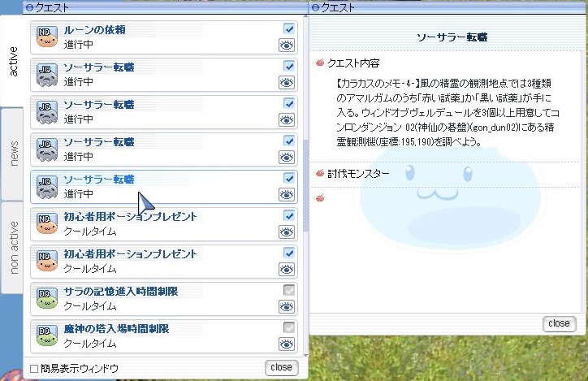Click the ルーンの依頼 quest icon
Image resolution: width=588 pixels, height=381 pixels.
46,37
